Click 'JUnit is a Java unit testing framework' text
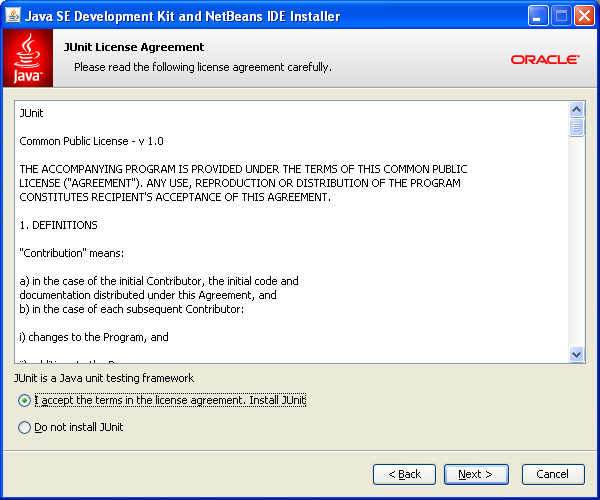Viewport: 600px width, 500px height. coord(104,378)
